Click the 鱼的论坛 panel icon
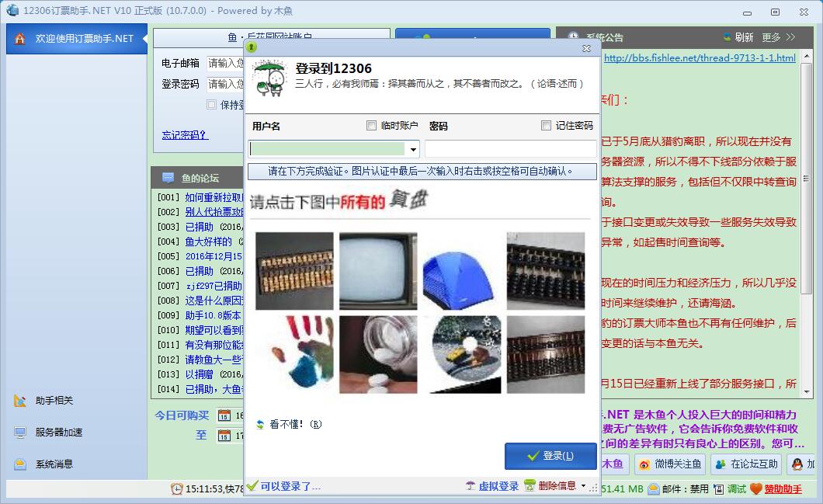Viewport: 823px width, 504px height. click(x=168, y=178)
